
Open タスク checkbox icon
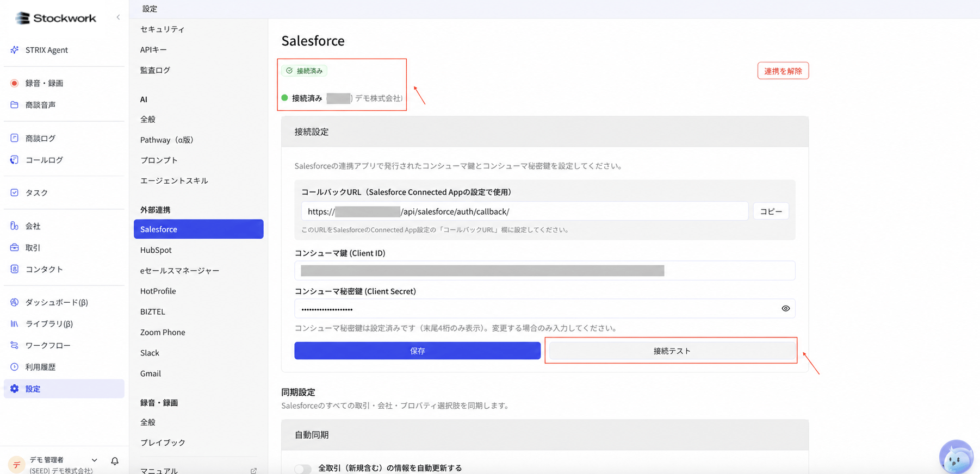pyautogui.click(x=15, y=192)
